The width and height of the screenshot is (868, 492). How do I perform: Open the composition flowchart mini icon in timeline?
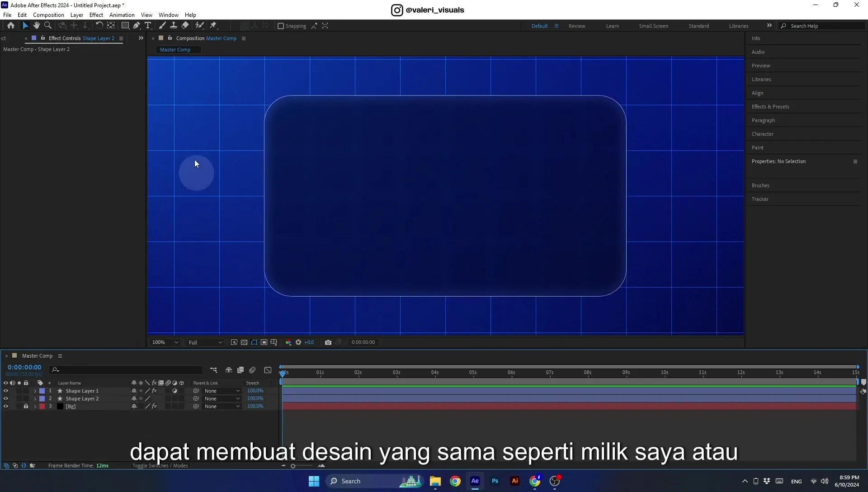(213, 370)
